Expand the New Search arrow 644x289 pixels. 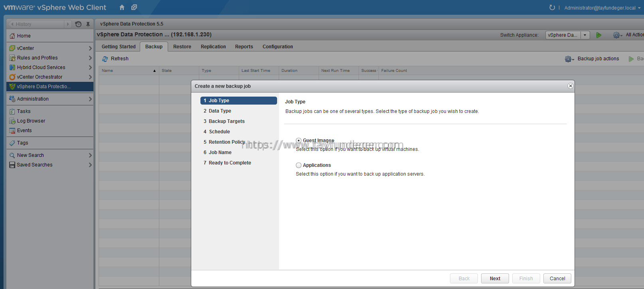[90, 155]
